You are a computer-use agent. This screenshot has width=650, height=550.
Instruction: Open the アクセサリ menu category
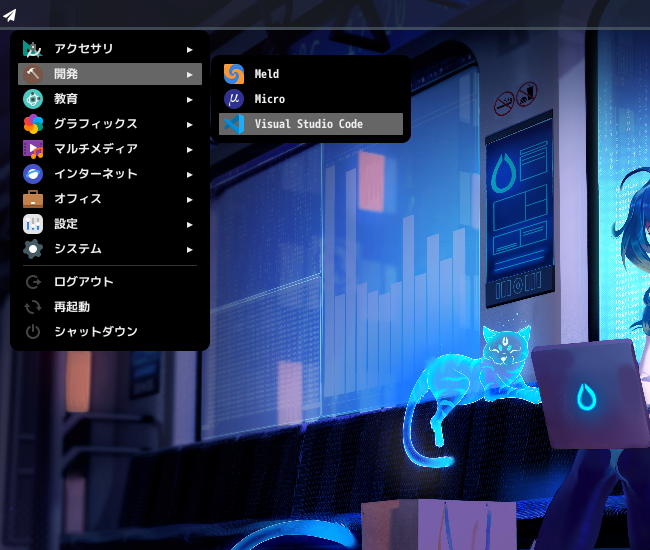coord(110,49)
